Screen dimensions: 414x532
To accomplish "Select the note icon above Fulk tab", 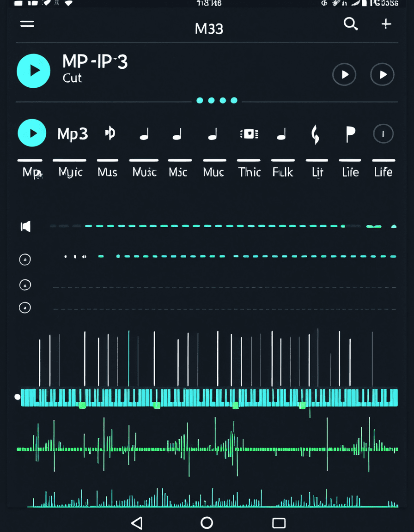I will coord(281,134).
